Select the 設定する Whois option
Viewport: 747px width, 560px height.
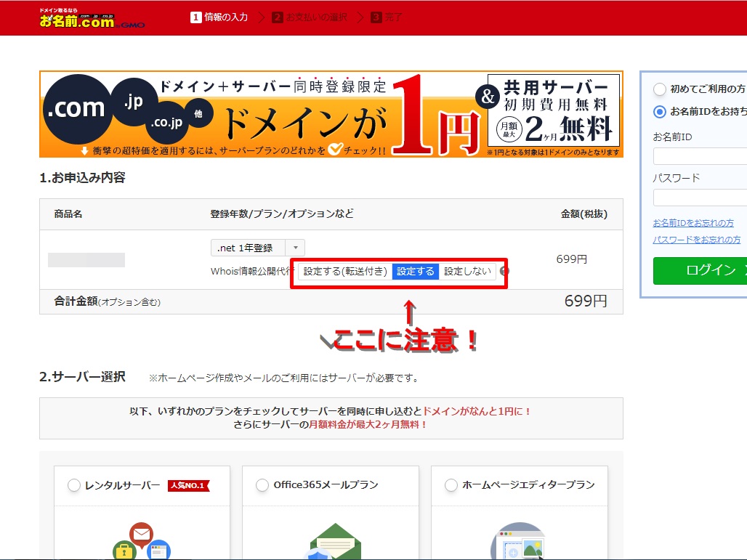point(415,271)
